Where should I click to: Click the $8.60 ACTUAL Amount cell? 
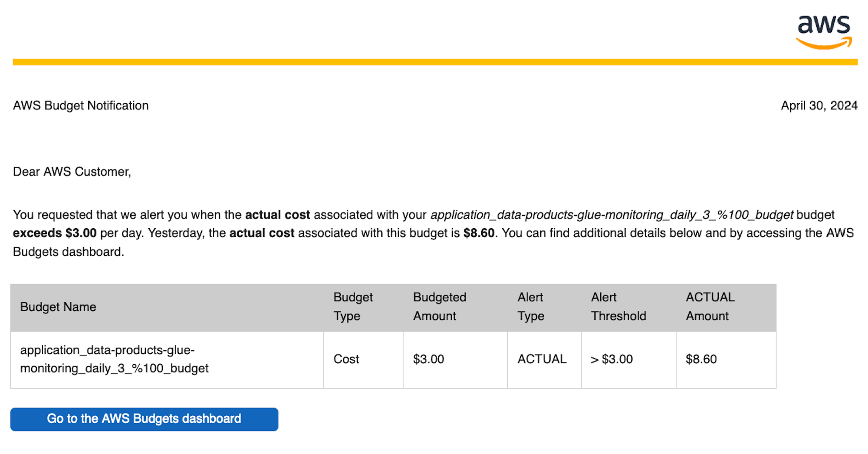701,359
